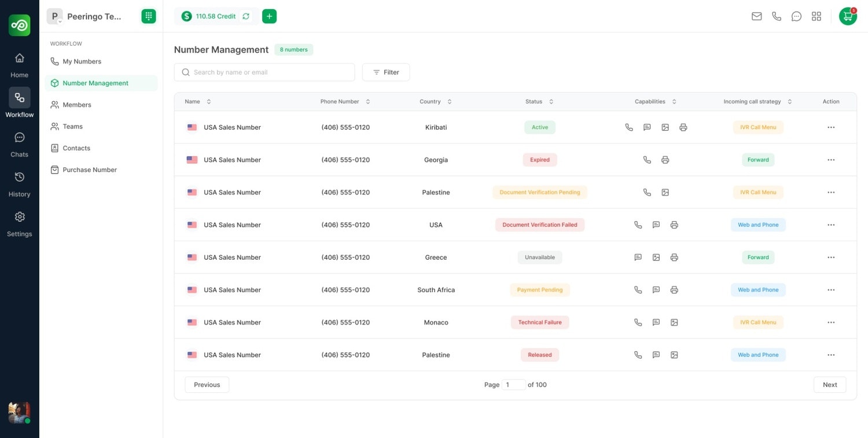Click the 8 numbers count badge
868x438 pixels.
(x=294, y=50)
